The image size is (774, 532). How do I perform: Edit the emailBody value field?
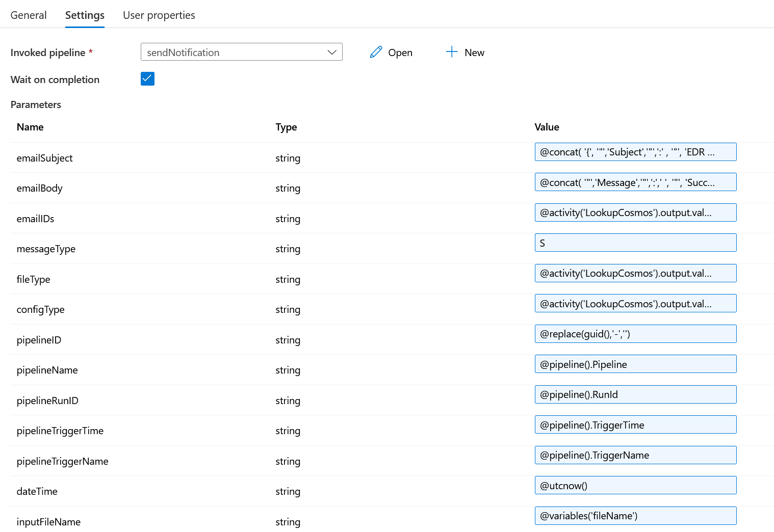click(x=635, y=182)
